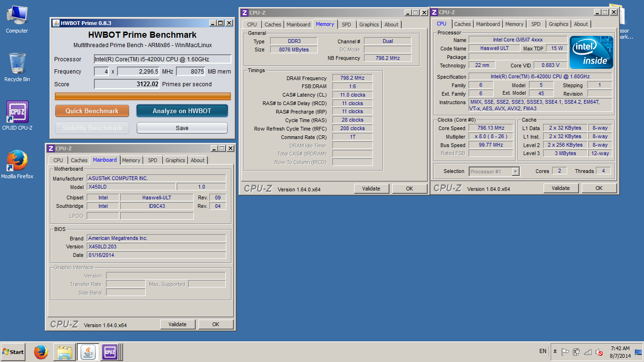Click OK in the CPU window
Viewport: 644px width, 362px height.
599,188
